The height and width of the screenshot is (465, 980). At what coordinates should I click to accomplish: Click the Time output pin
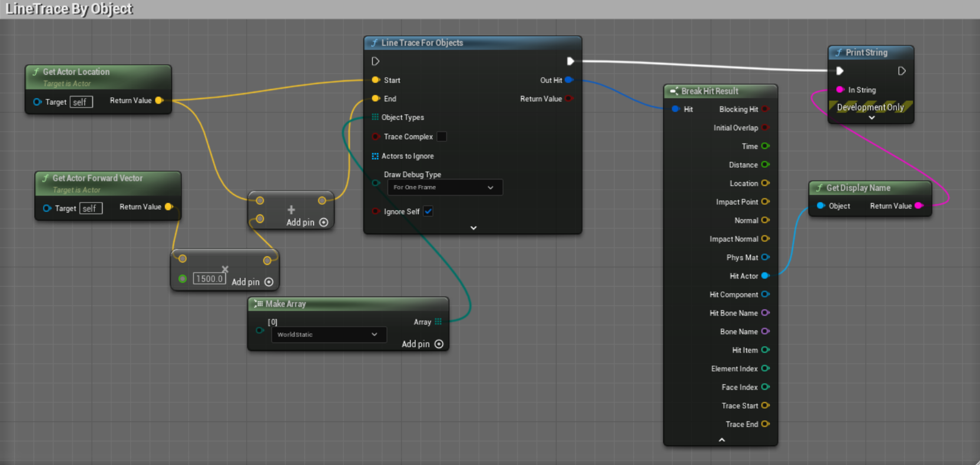coord(765,145)
